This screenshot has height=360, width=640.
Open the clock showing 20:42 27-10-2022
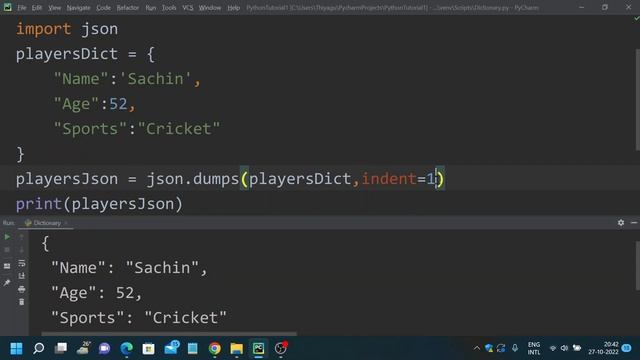coord(603,348)
